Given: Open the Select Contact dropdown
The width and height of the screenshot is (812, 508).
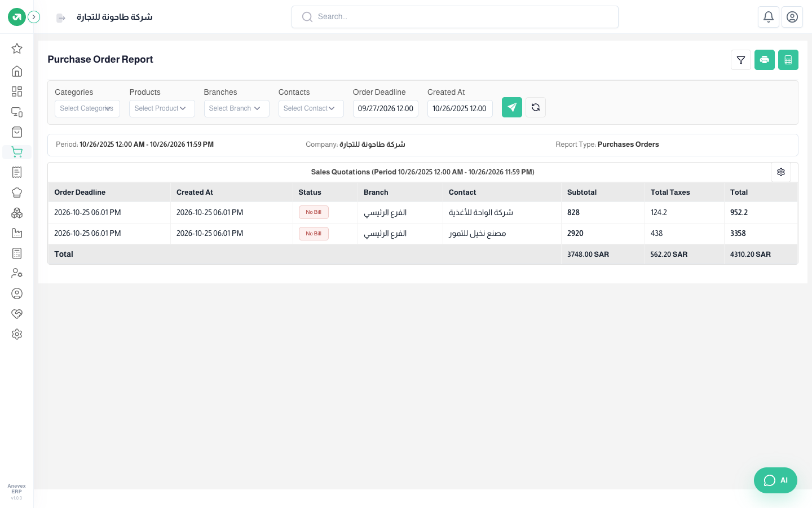Looking at the screenshot, I should pos(311,108).
